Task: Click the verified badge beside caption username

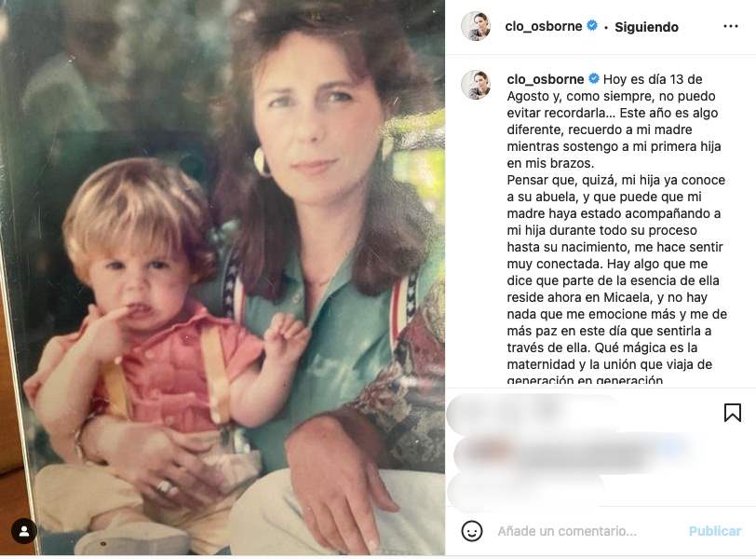Action: click(593, 79)
